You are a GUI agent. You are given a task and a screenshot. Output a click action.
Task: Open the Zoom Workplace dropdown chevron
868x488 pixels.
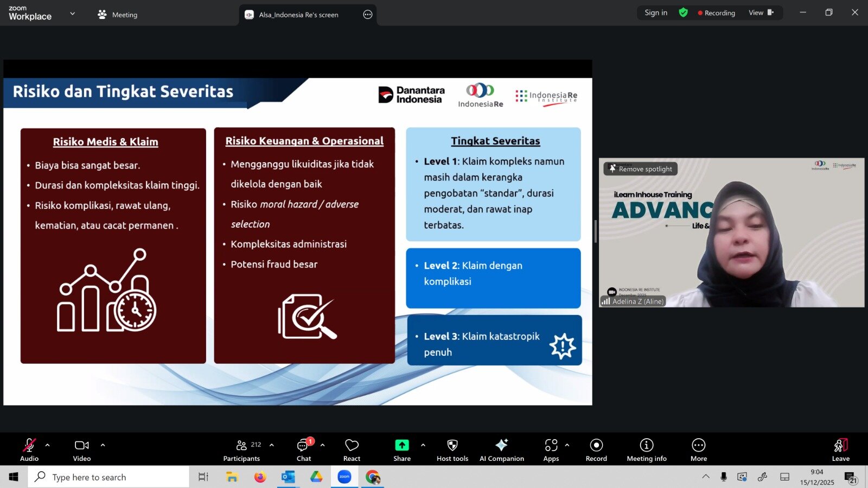(x=73, y=14)
